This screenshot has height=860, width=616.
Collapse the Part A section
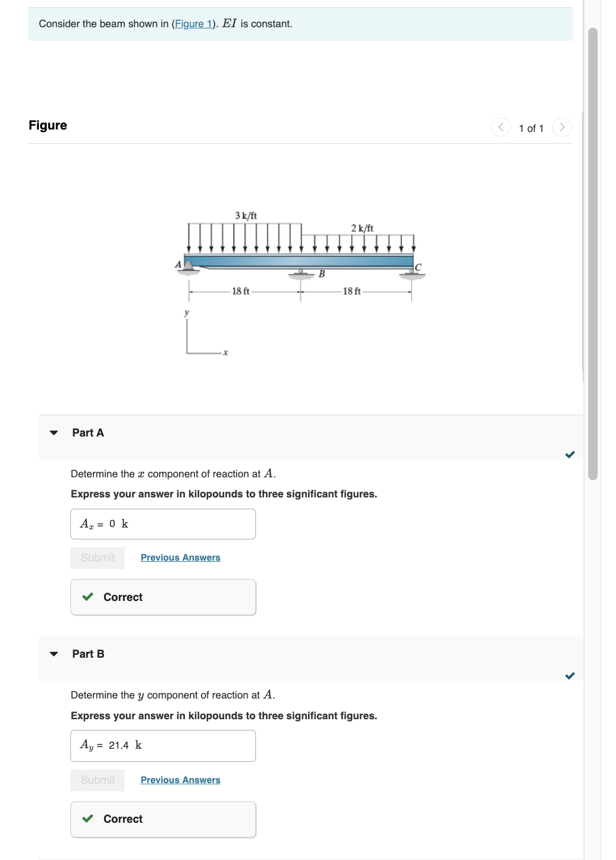53,433
